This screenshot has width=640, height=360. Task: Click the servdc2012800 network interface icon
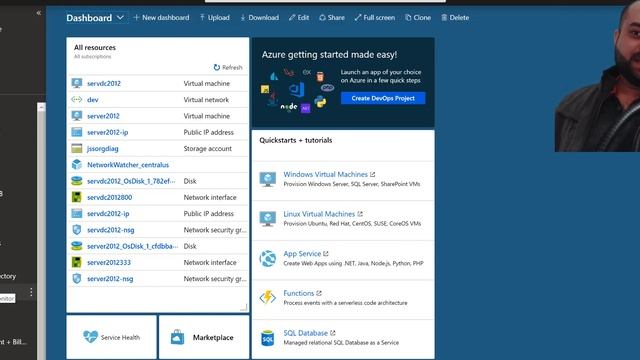pyautogui.click(x=77, y=197)
